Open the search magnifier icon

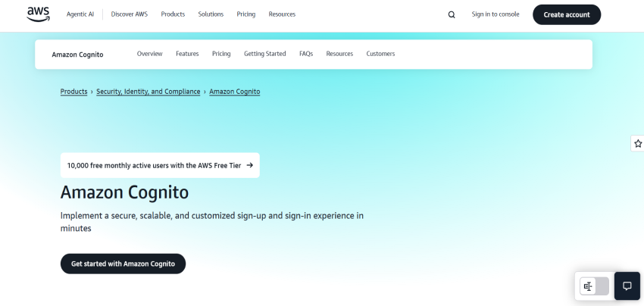click(x=452, y=15)
